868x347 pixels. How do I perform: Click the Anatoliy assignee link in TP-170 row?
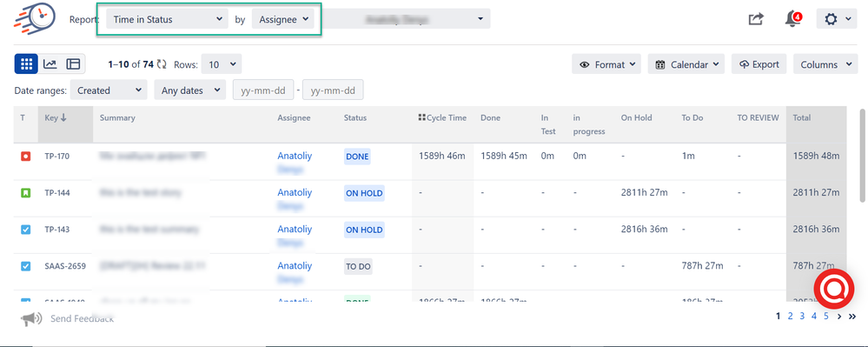tap(295, 156)
